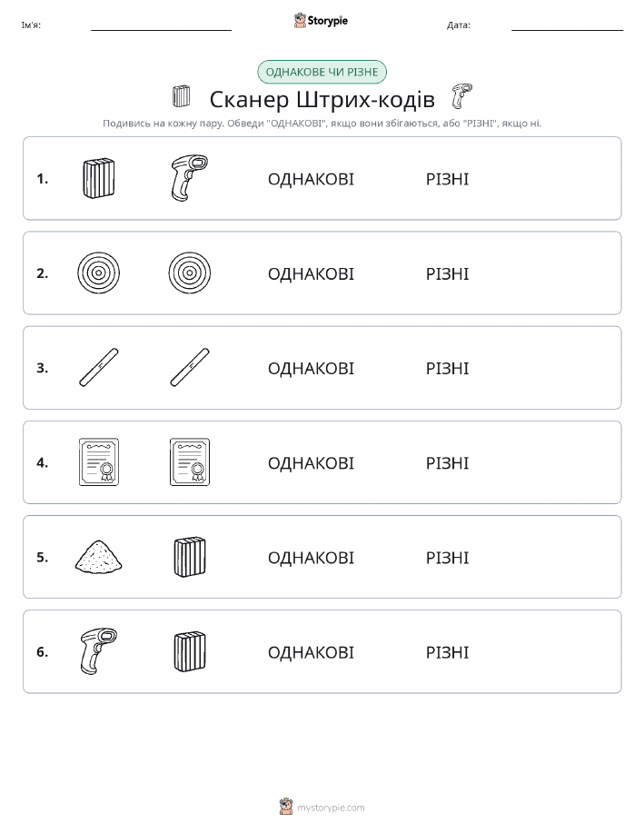Click the ОДНАКОВЕ ЧИ РІЗНЕ green badge
644x833 pixels.
pos(322,72)
